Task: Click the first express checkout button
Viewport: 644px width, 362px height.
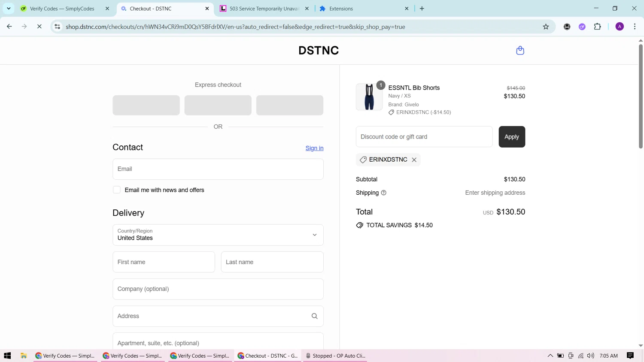Action: [146, 105]
